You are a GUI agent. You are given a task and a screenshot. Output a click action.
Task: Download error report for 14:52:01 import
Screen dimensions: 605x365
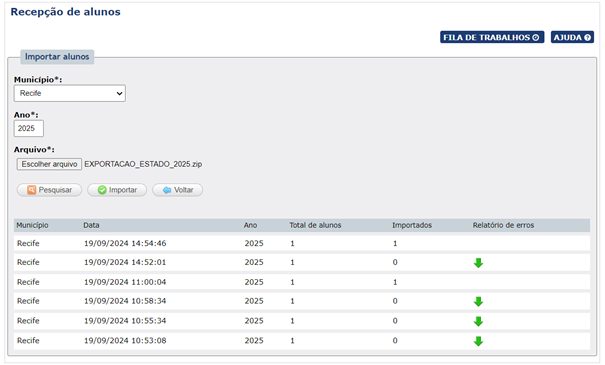[x=478, y=263]
